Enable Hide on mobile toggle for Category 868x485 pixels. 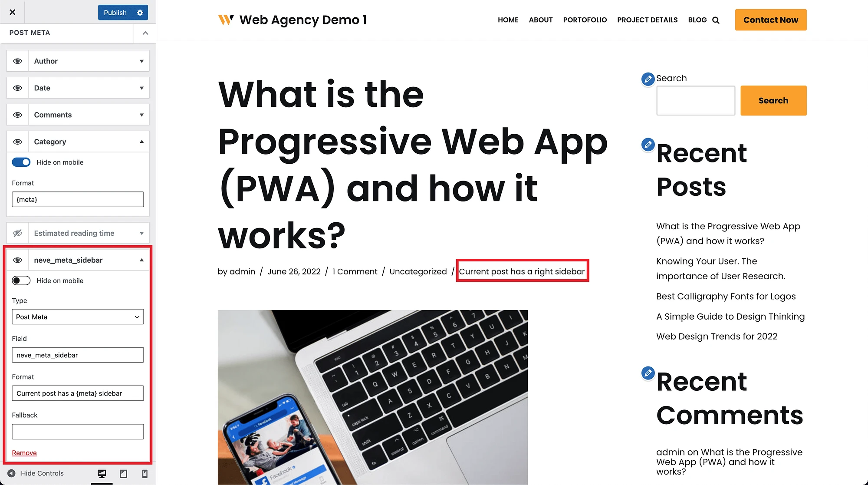click(21, 162)
